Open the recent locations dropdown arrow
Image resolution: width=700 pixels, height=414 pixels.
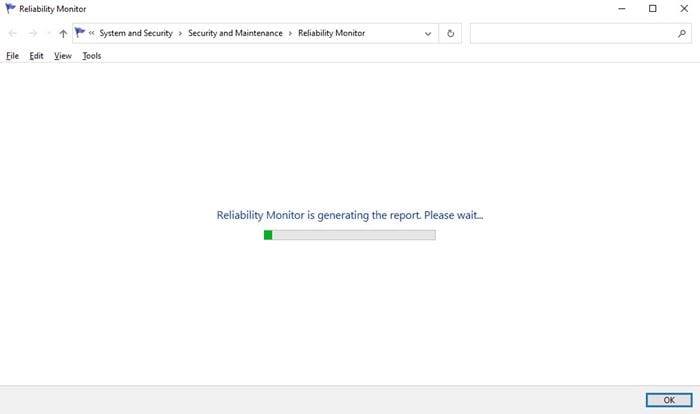(x=49, y=33)
